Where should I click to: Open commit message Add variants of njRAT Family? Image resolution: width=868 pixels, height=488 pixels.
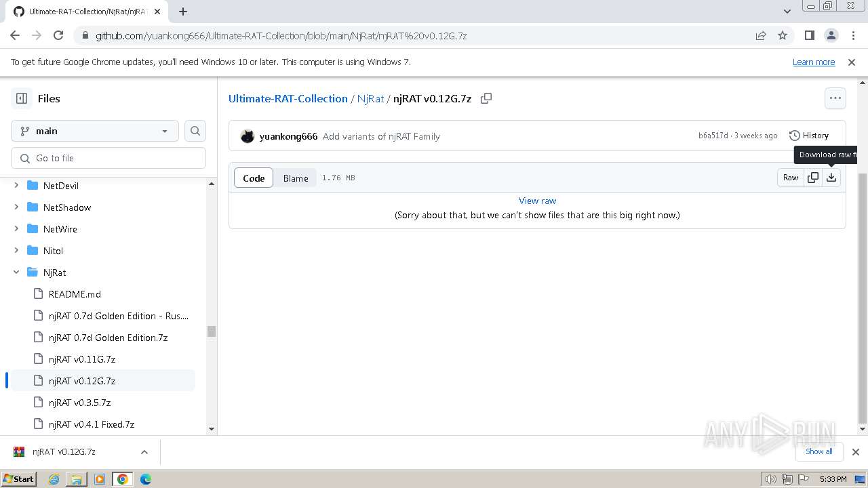381,136
